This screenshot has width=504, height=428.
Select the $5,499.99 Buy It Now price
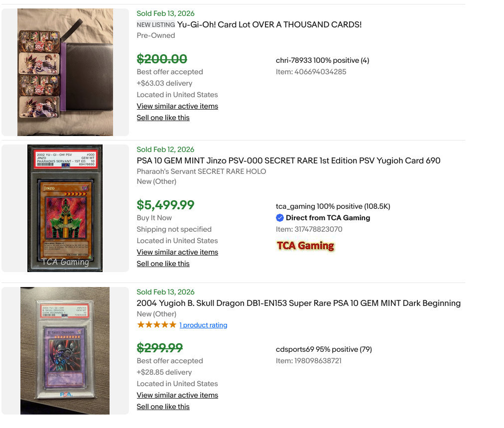[165, 205]
